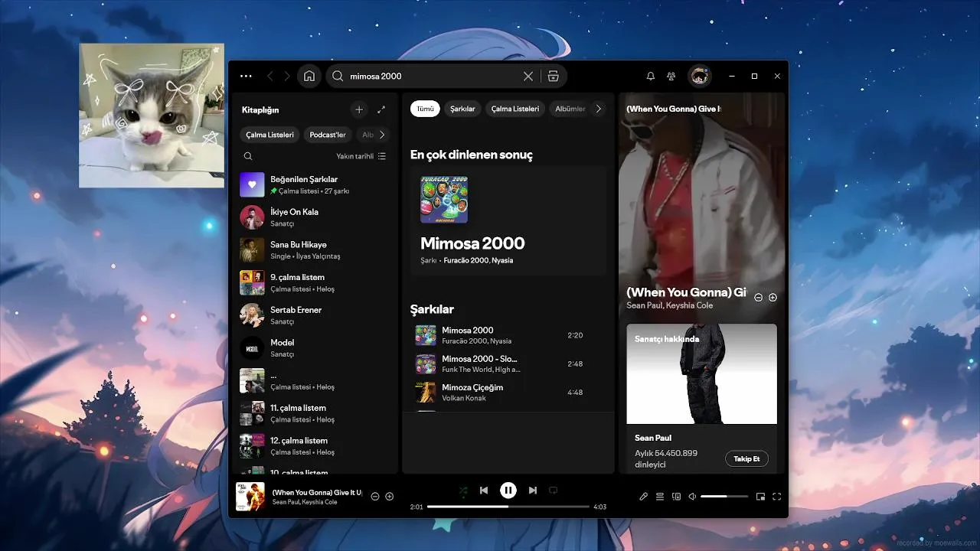Click the magnifier icon in the search bar

(338, 76)
